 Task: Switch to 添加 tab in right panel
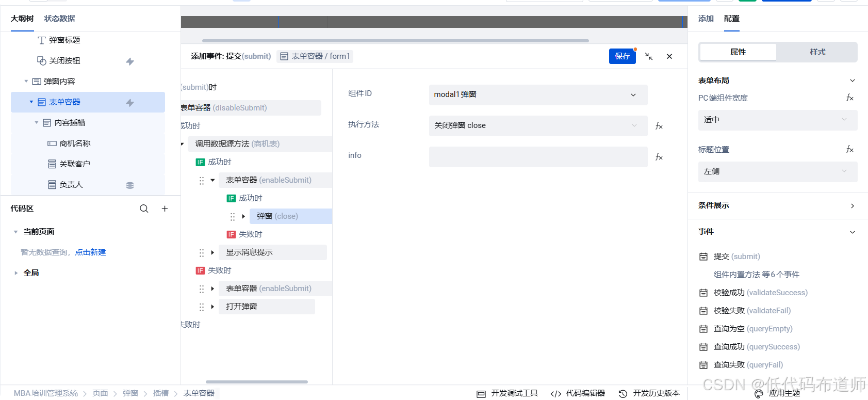point(706,19)
